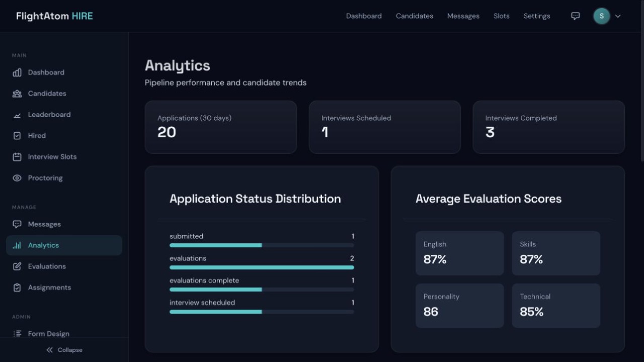This screenshot has width=644, height=362.
Task: Open Messages in the top navigation
Action: point(463,16)
